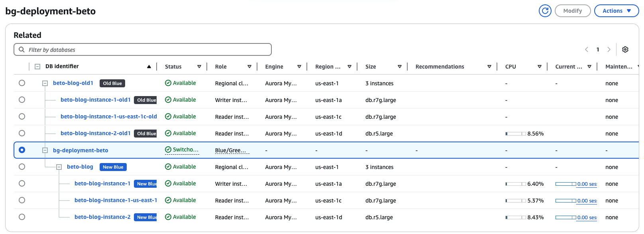The image size is (644, 234).
Task: Collapse the bg-deployment-beto tree node
Action: point(45,150)
